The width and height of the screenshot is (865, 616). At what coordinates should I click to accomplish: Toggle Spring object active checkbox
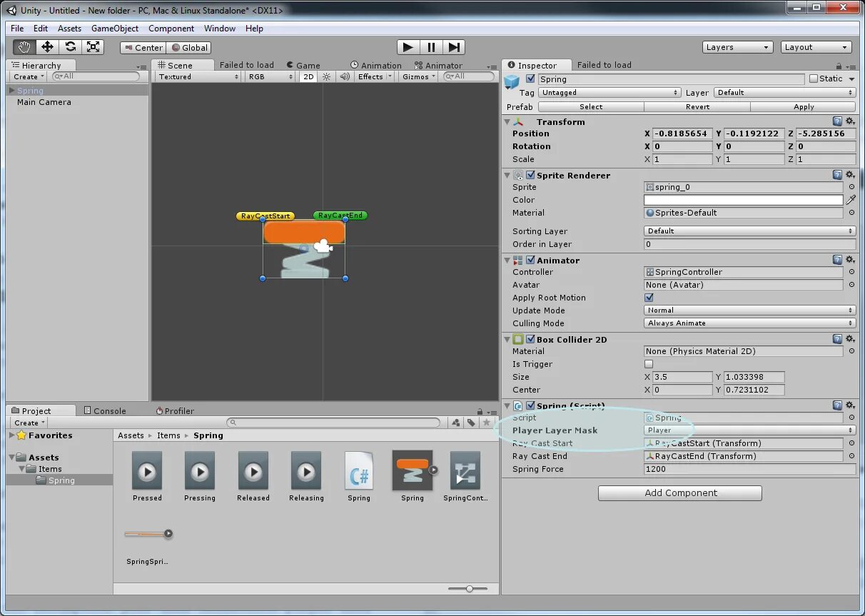click(530, 79)
